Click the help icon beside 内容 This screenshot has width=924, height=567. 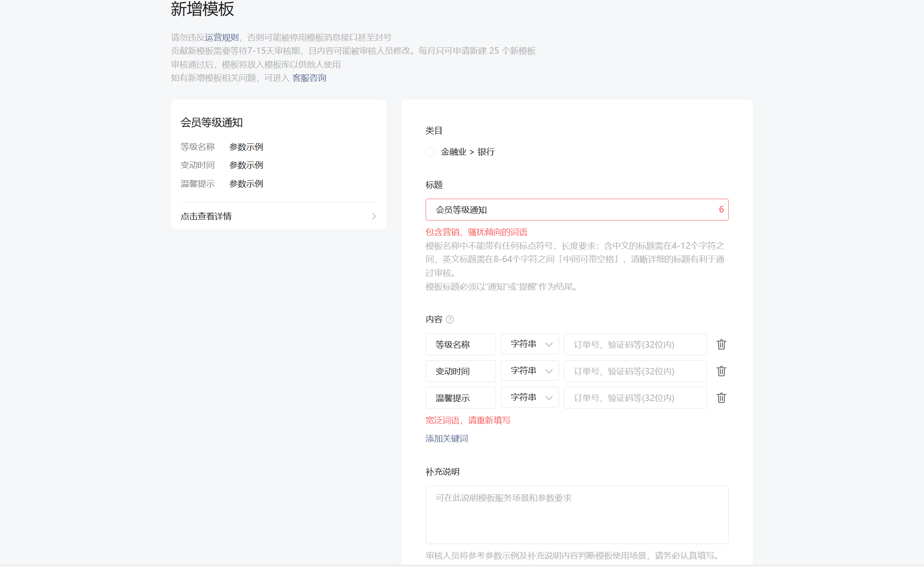(x=450, y=319)
